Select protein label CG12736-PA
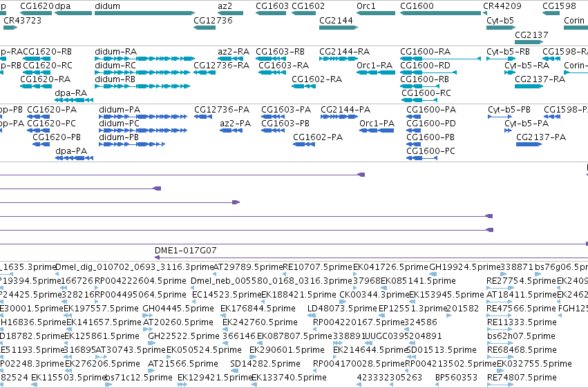Screen dimensions: 588x388 pos(222,109)
